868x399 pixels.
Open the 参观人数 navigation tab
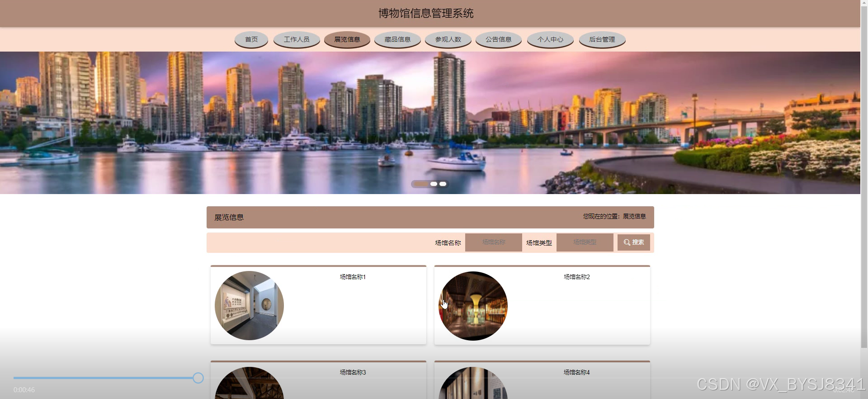[448, 39]
